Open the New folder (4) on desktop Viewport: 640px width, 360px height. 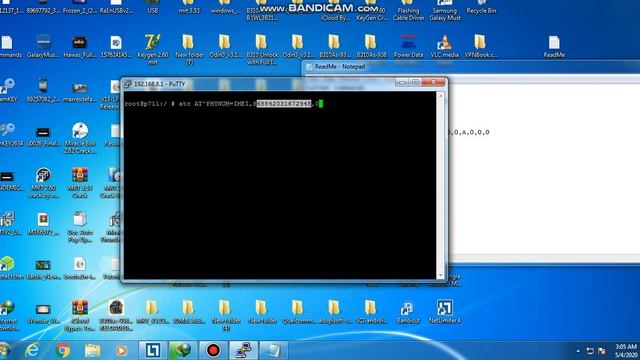click(x=225, y=316)
